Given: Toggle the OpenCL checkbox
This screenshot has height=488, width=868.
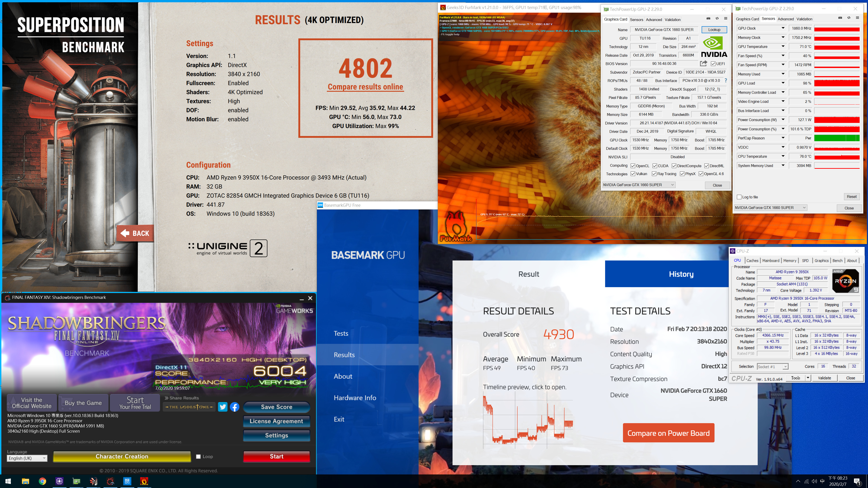Looking at the screenshot, I should coord(633,166).
